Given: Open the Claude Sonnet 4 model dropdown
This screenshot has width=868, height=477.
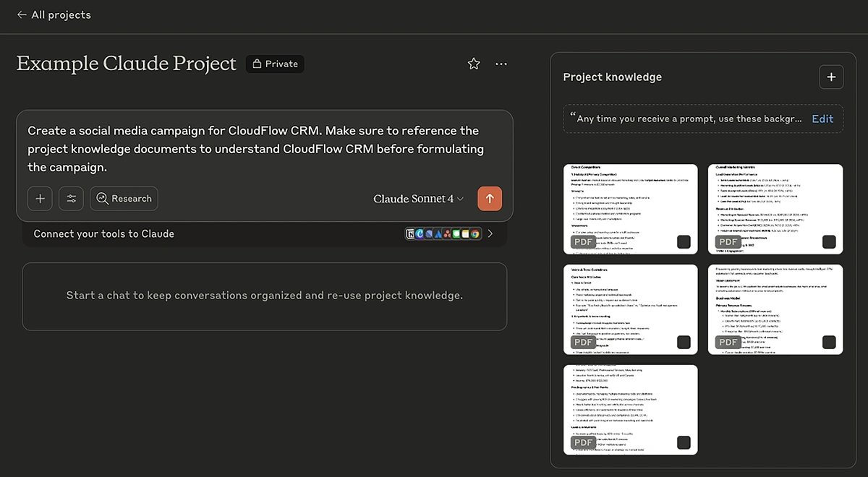Looking at the screenshot, I should [418, 199].
